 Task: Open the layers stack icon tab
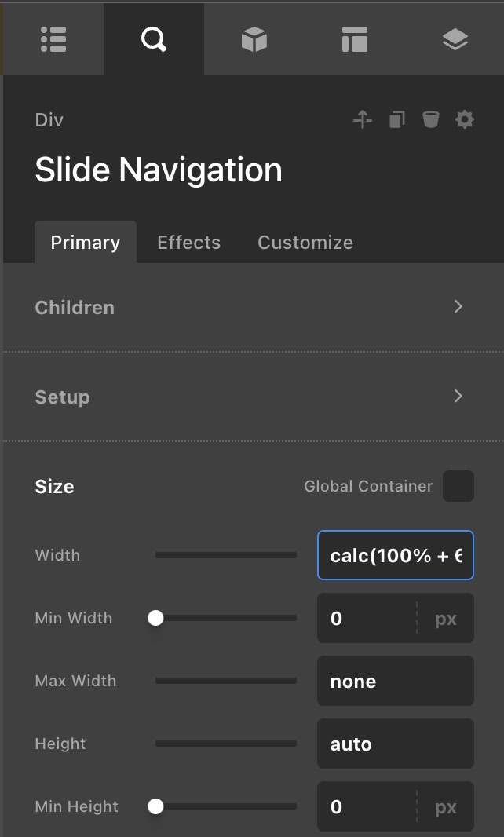tap(455, 40)
